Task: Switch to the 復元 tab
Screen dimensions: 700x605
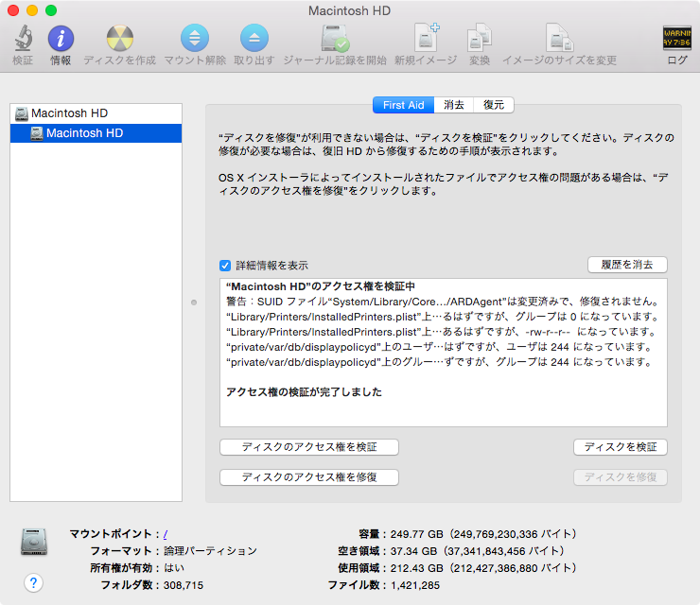Action: (x=493, y=105)
